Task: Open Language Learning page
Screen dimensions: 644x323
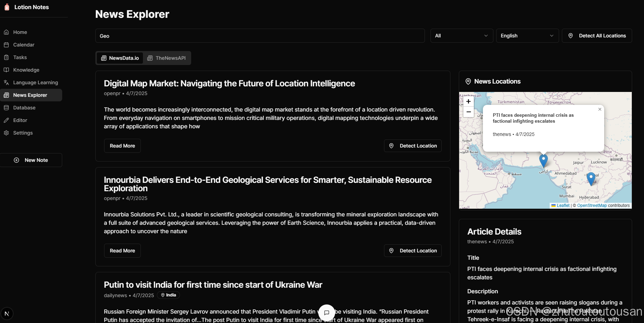Action: pos(31,82)
